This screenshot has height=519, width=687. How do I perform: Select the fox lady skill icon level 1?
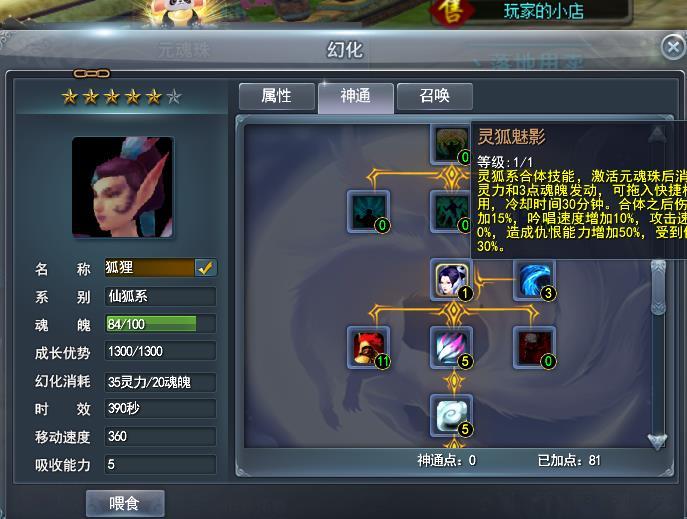pos(452,279)
